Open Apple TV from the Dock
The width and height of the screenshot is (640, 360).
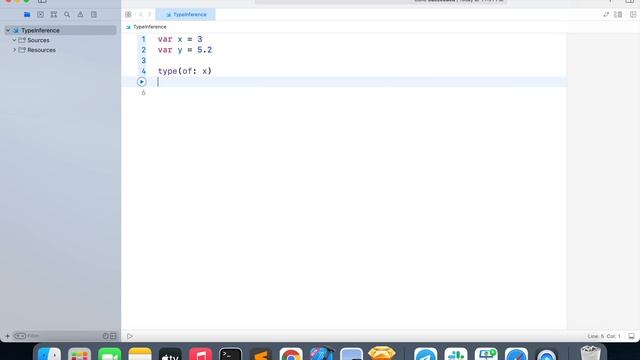point(170,353)
